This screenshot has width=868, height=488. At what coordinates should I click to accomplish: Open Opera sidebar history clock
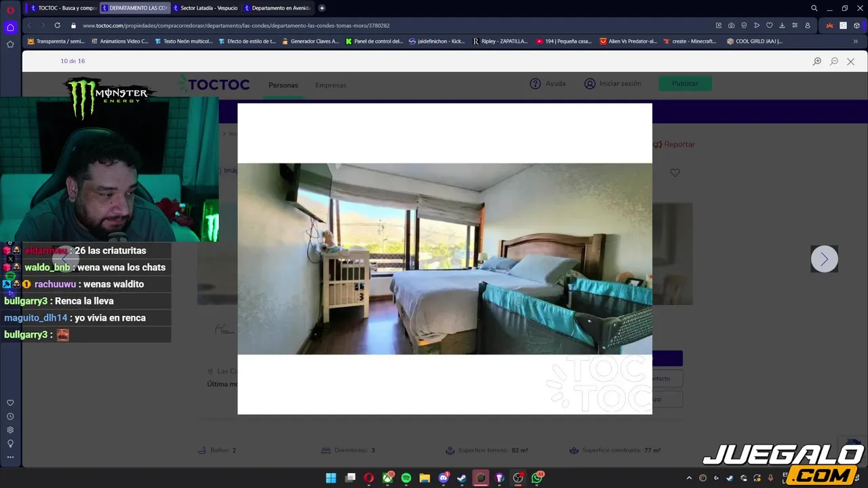10,416
